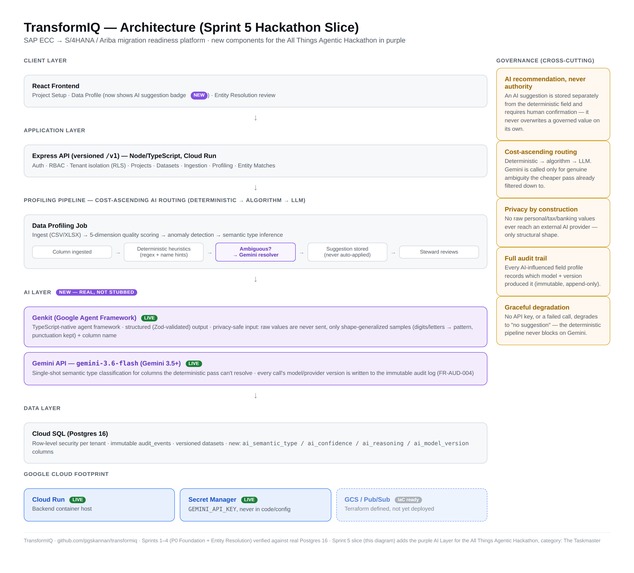Click "Terraform defined, not yet deployed" text
This screenshot has height=573, width=634.
click(389, 509)
